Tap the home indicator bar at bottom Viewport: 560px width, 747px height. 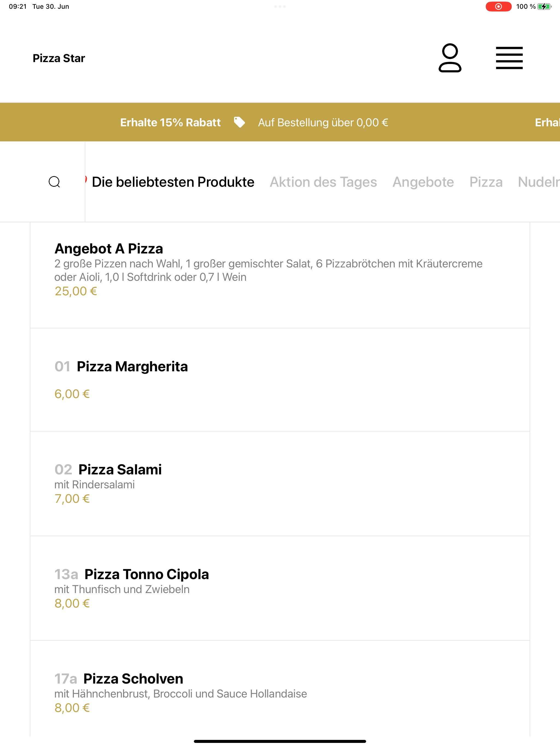280,741
